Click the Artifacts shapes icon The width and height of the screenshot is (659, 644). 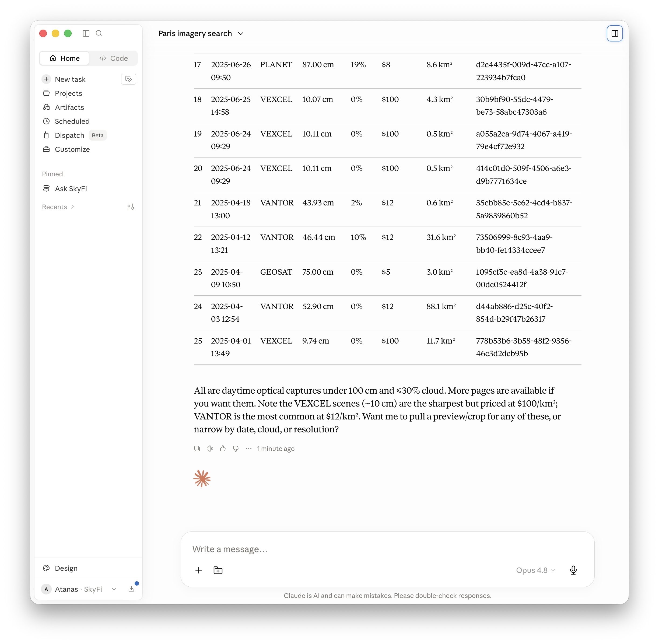(46, 107)
